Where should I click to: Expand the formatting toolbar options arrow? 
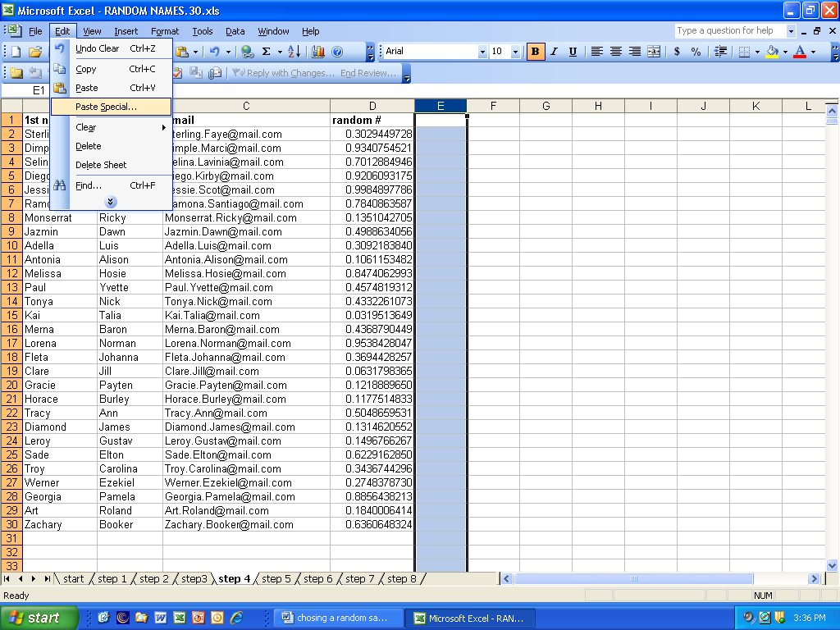pyautogui.click(x=835, y=52)
